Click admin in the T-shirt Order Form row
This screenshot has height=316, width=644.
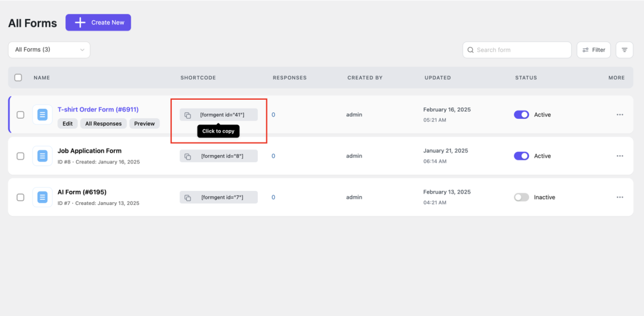[354, 115]
